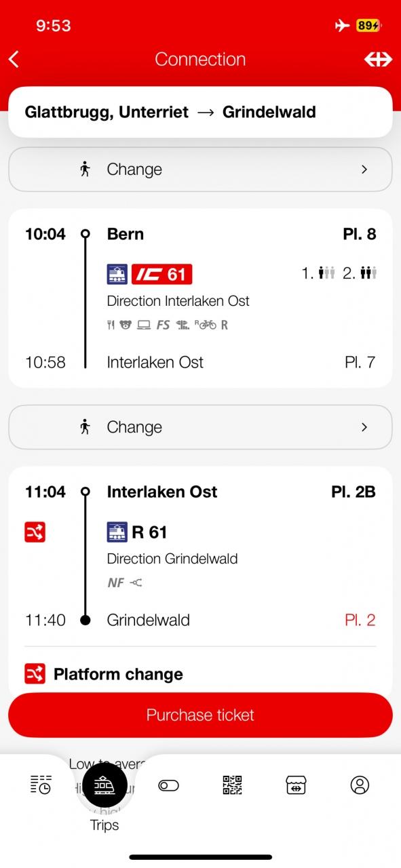Tap the R 61 train icon

[117, 532]
